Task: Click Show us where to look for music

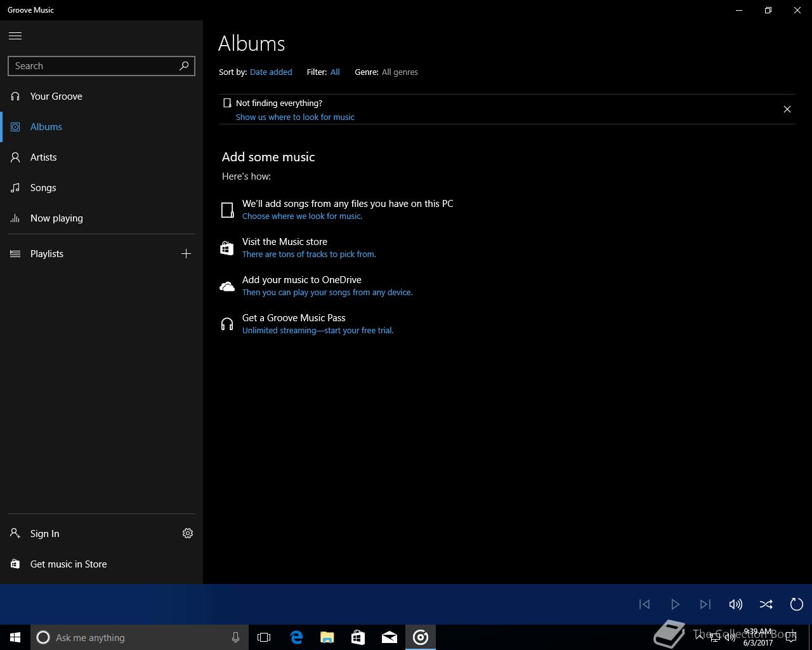Action: pyautogui.click(x=295, y=117)
